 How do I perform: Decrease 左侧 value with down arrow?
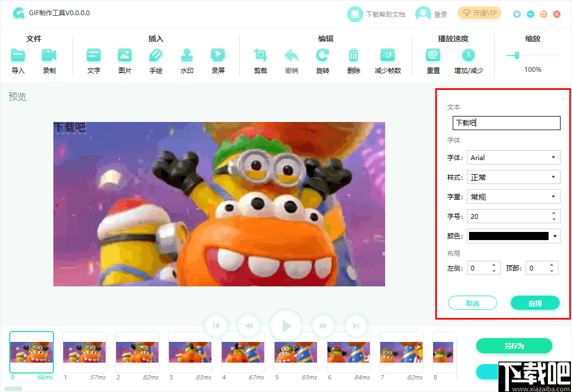[x=494, y=271]
